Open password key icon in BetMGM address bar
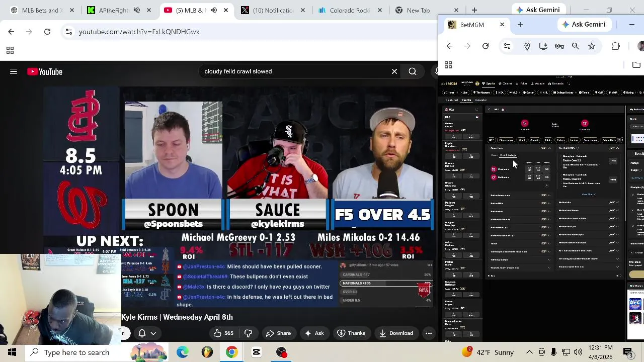This screenshot has width=644, height=362. [559, 46]
